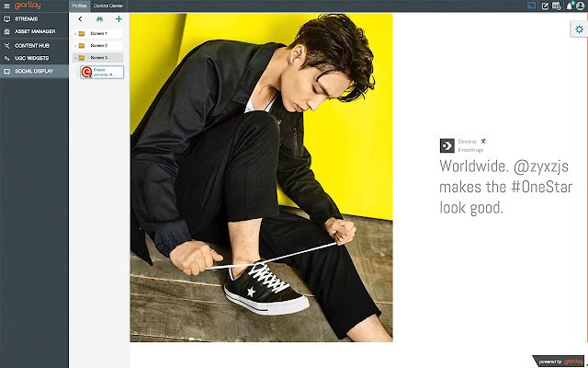Click the Screen 2 folder icon
This screenshot has height=368, width=588.
[x=82, y=46]
